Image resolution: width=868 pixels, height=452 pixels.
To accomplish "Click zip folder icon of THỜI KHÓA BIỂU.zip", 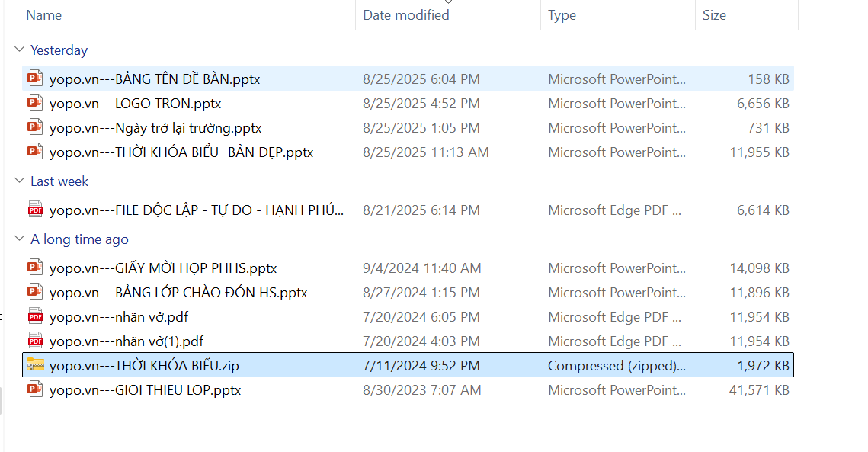I will tap(35, 365).
